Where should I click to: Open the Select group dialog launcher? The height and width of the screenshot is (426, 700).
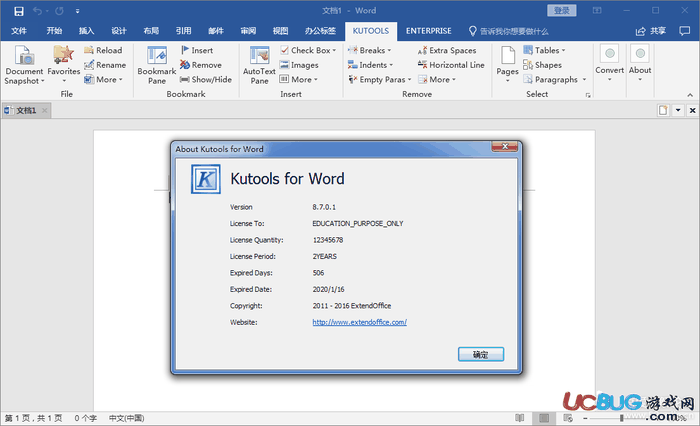pos(588,95)
